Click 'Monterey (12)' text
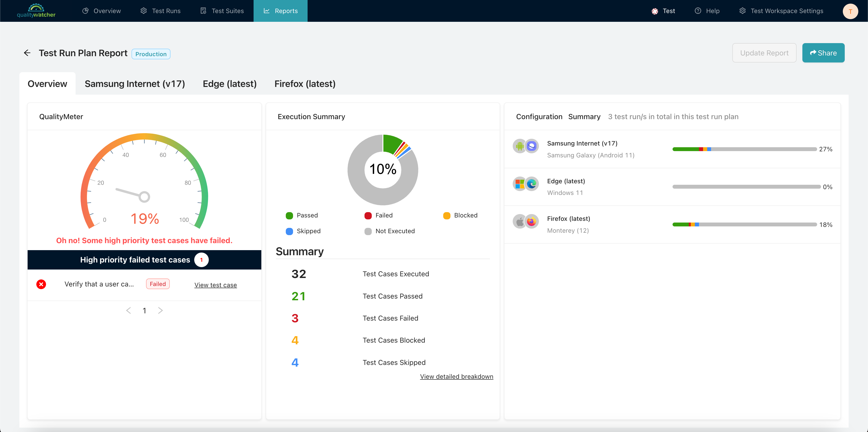 [x=568, y=231]
